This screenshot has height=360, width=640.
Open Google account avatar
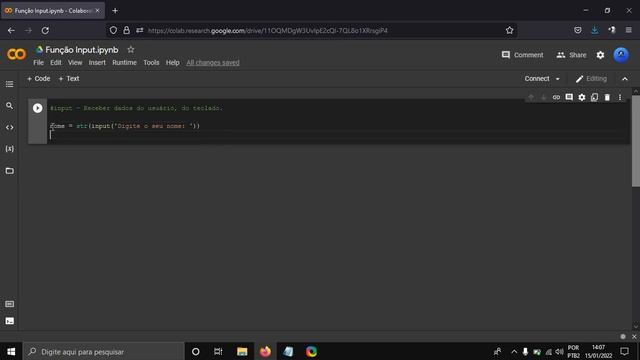tap(621, 55)
